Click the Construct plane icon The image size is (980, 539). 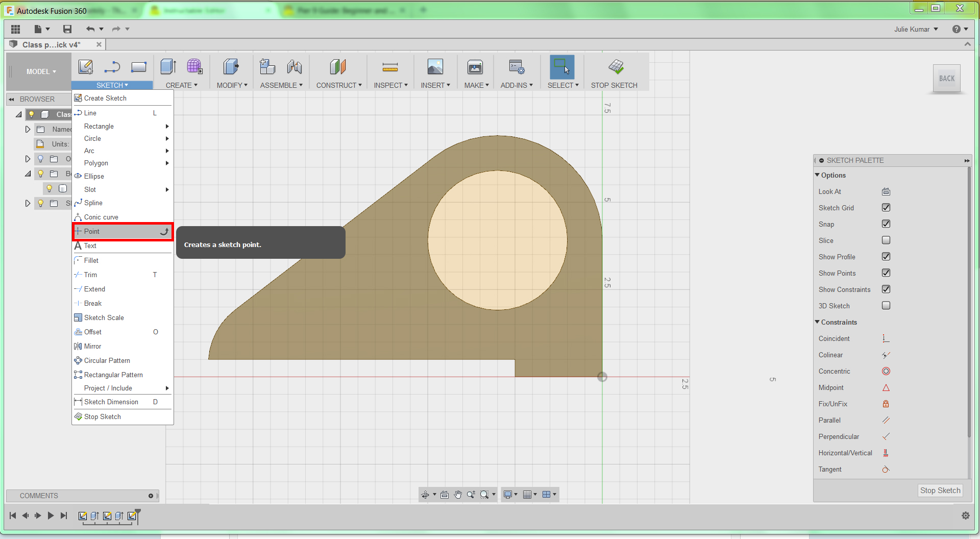[x=338, y=67]
